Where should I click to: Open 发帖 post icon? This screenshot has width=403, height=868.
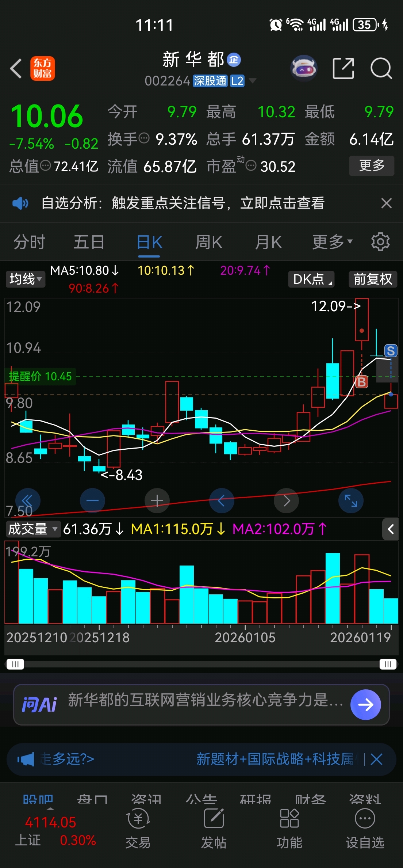click(x=214, y=828)
